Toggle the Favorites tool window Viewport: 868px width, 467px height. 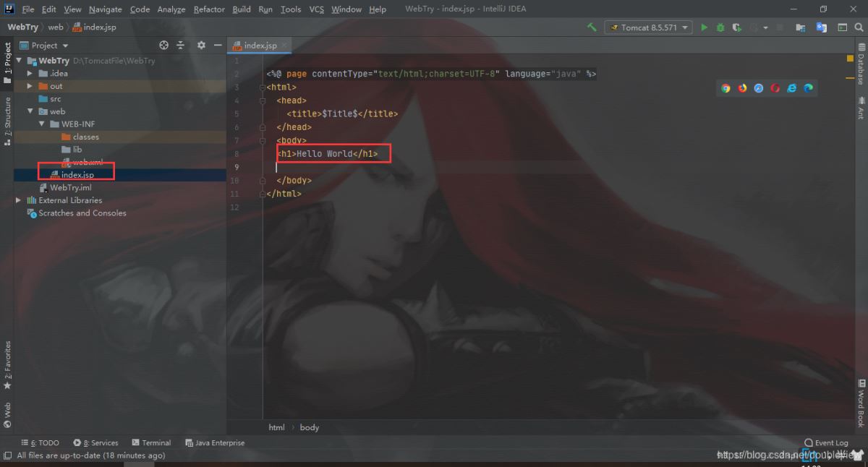[x=8, y=365]
